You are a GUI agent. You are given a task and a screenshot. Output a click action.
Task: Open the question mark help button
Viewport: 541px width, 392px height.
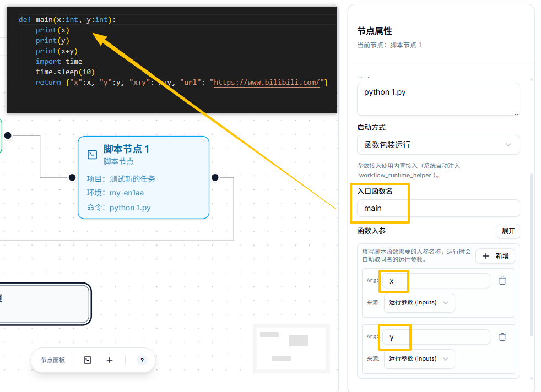click(142, 360)
